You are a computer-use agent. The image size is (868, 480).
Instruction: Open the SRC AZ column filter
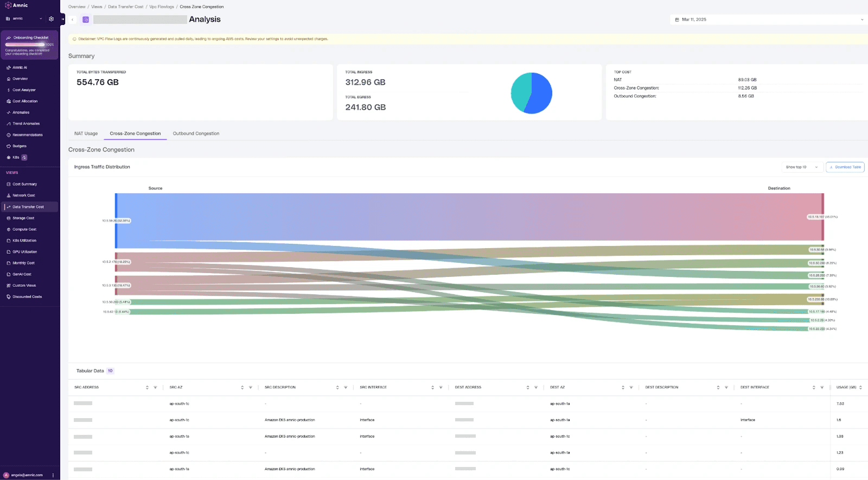[x=250, y=388]
